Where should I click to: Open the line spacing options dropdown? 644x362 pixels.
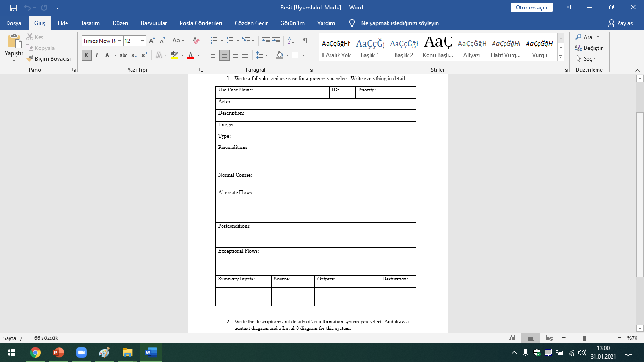click(262, 56)
